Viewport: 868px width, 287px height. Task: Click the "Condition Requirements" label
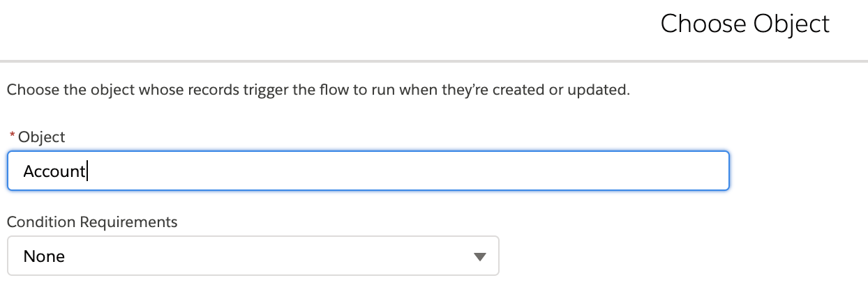point(92,222)
